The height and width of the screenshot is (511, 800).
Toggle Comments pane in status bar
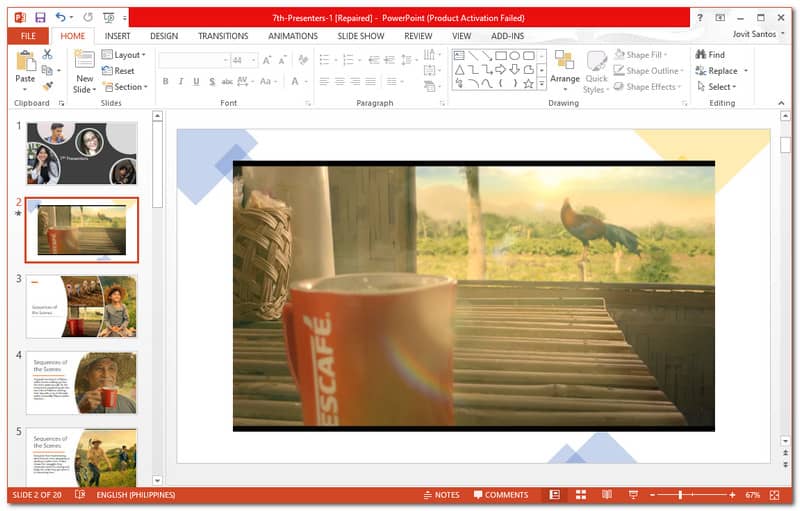coord(501,495)
